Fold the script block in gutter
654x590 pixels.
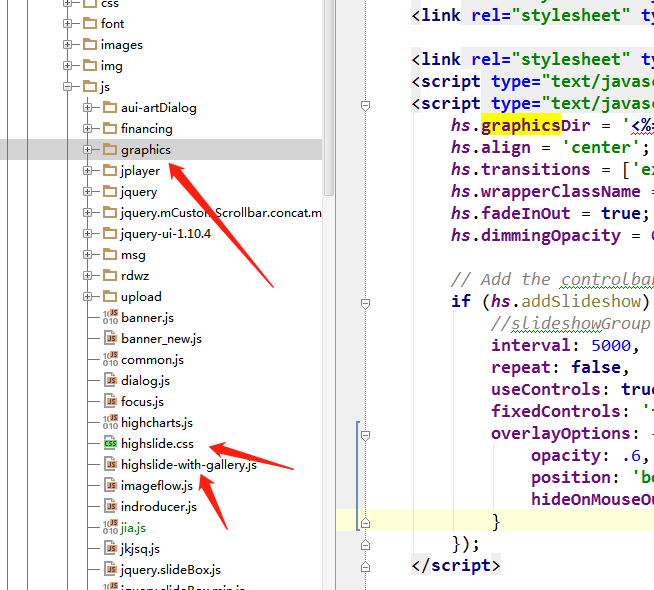365,105
